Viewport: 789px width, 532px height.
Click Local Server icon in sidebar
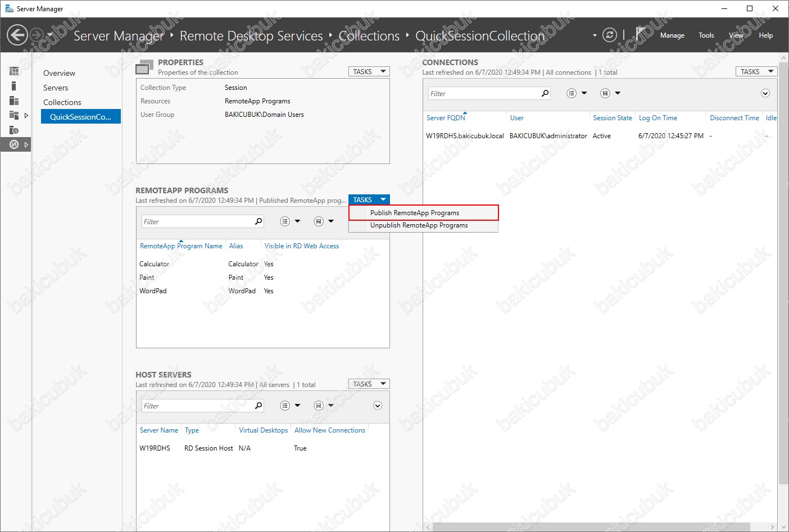point(13,86)
